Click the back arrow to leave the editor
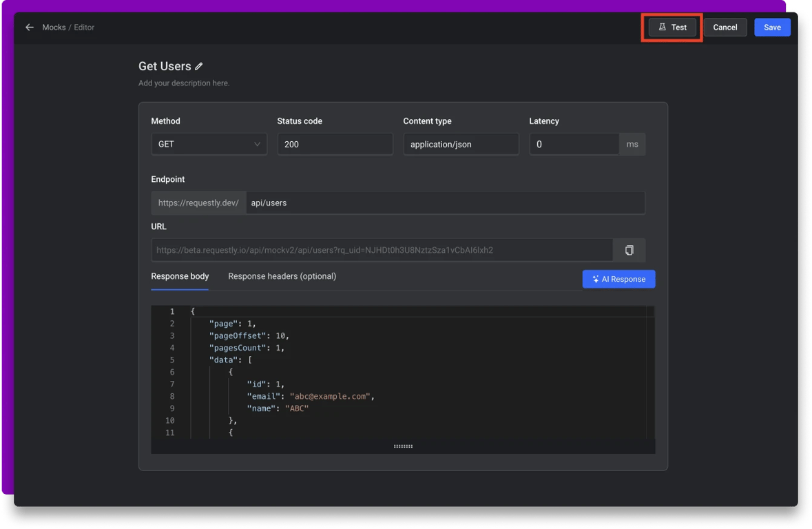The width and height of the screenshot is (812, 529). [28, 27]
